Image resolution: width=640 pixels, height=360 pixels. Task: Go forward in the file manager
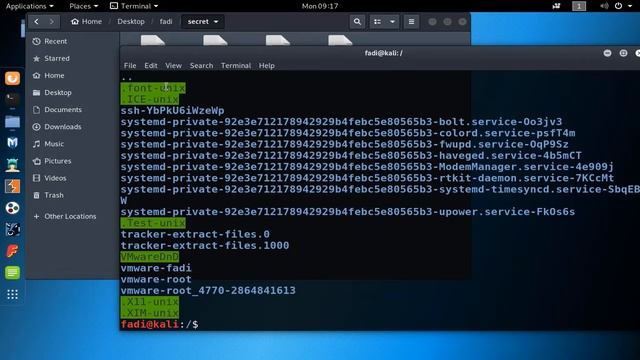click(x=51, y=22)
